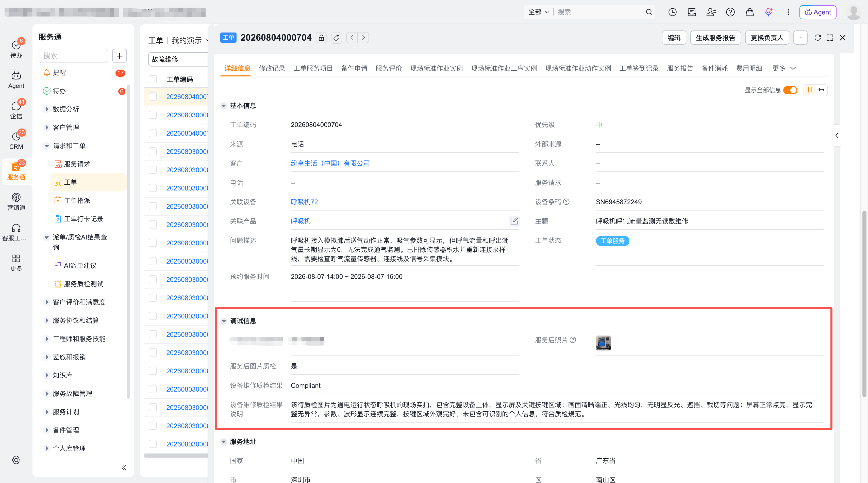The image size is (868, 483).
Task: Click edit pencil icon for 关联产品
Action: [x=514, y=221]
